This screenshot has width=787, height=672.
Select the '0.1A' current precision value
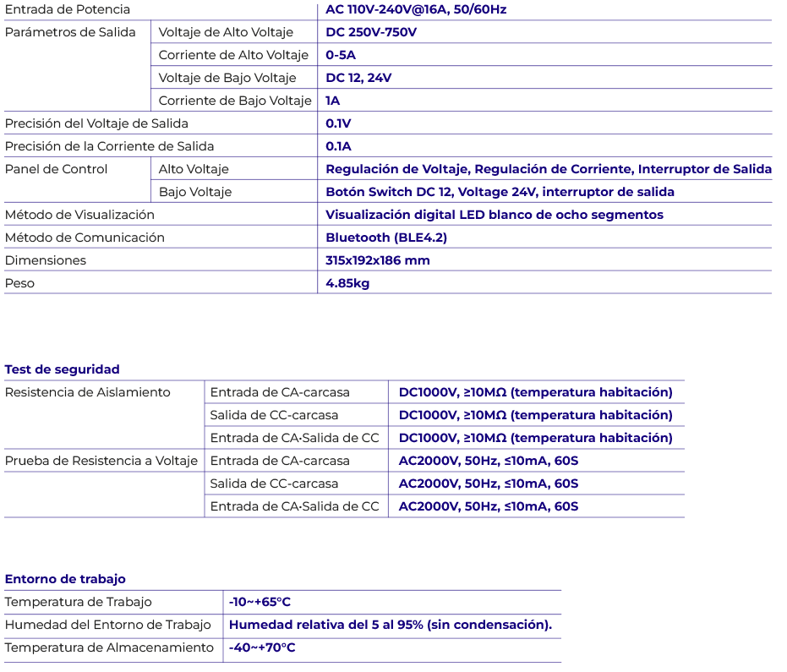[338, 146]
